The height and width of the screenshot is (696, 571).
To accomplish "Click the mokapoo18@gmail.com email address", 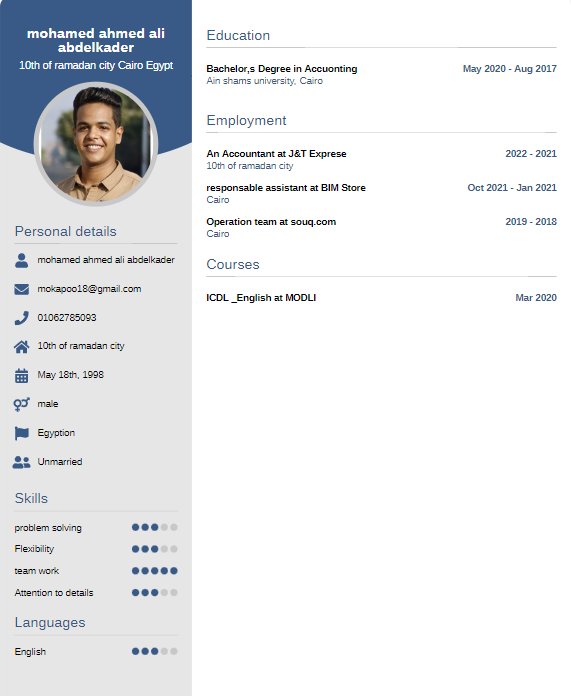I will [89, 289].
